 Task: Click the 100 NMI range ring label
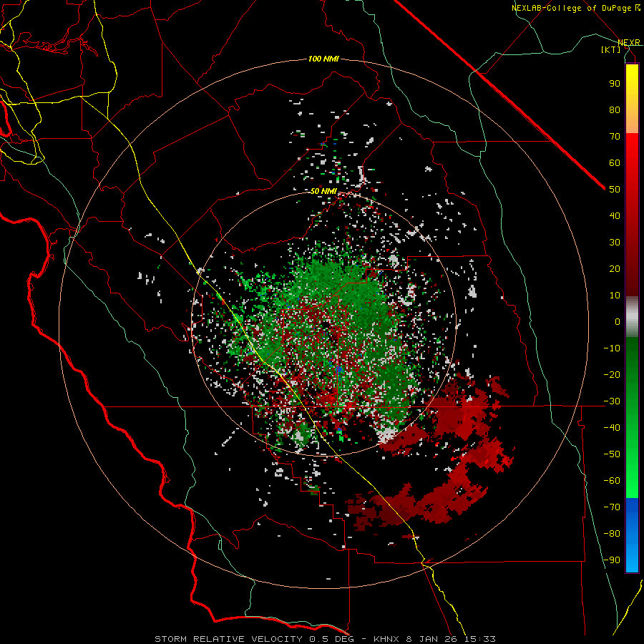pyautogui.click(x=323, y=59)
